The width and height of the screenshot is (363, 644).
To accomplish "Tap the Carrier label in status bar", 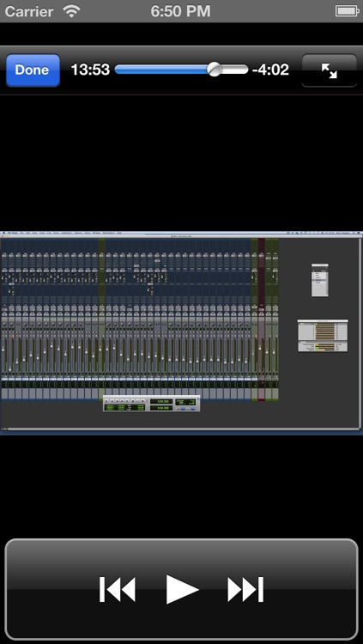I will tap(29, 11).
